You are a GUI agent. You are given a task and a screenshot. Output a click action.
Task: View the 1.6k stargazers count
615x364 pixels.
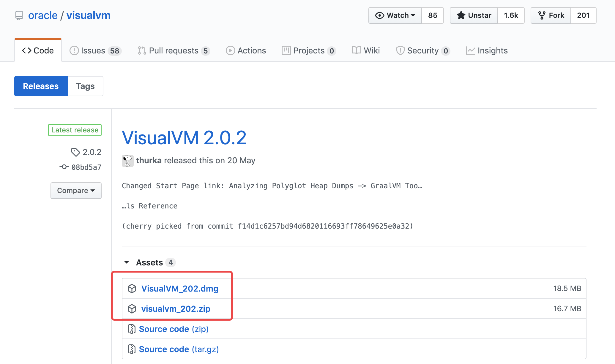(511, 15)
